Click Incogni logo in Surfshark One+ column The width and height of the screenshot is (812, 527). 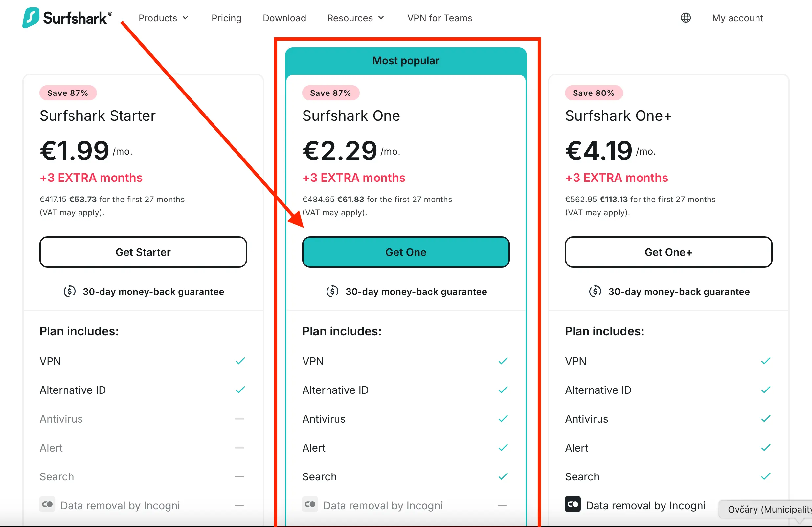573,505
